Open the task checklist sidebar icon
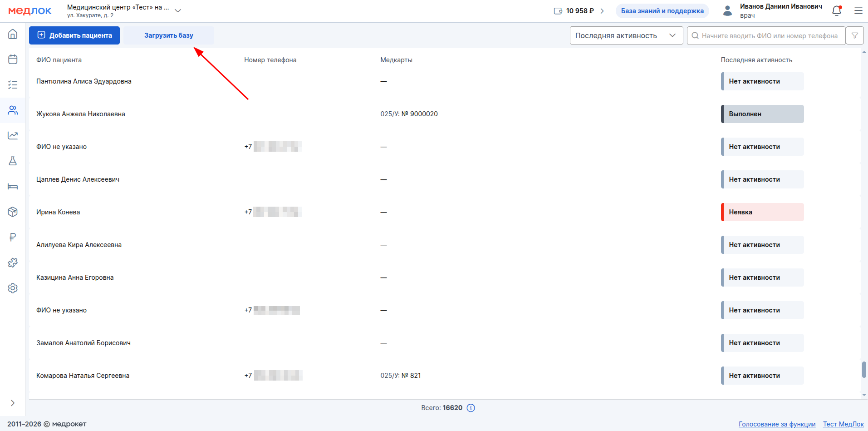 (x=13, y=85)
